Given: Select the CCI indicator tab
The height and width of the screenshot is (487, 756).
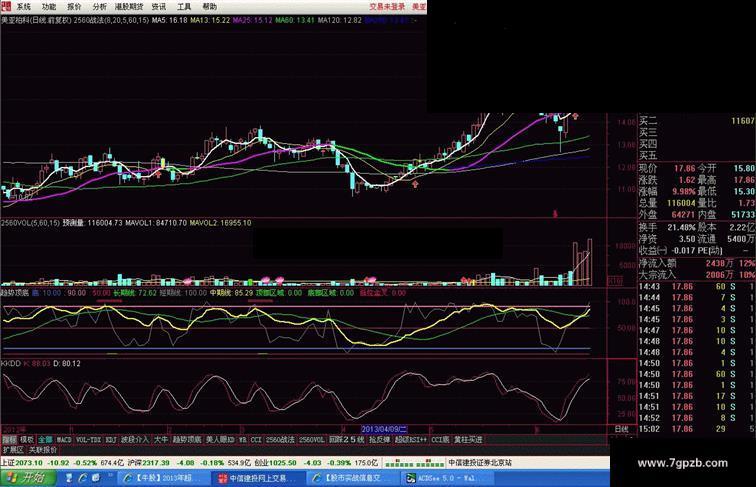Looking at the screenshot, I should click(x=256, y=440).
